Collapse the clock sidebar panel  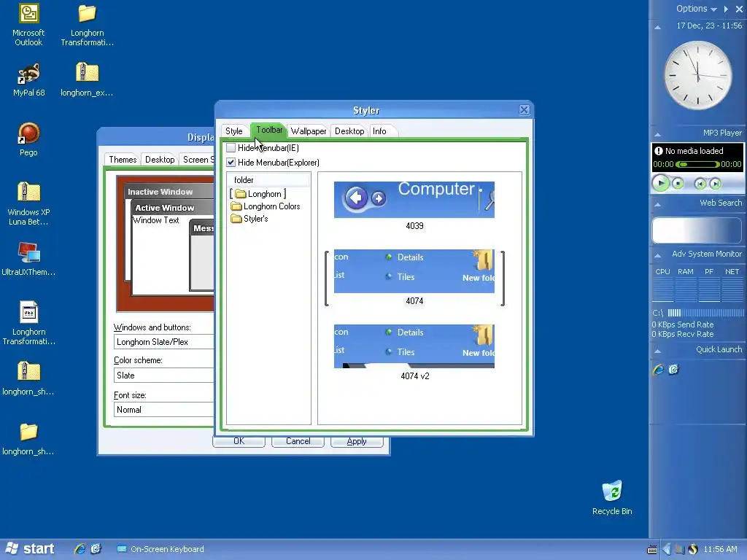[x=657, y=27]
